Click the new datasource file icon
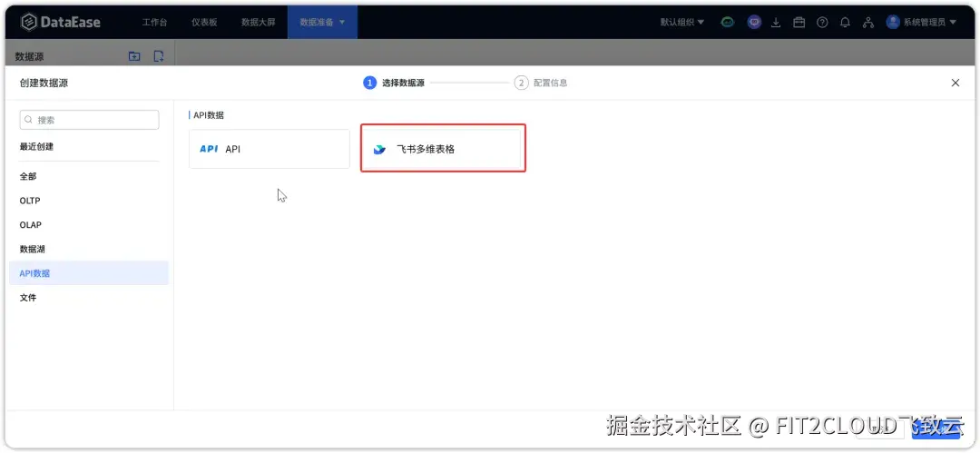Screen dimensions: 980x453 coord(159,56)
